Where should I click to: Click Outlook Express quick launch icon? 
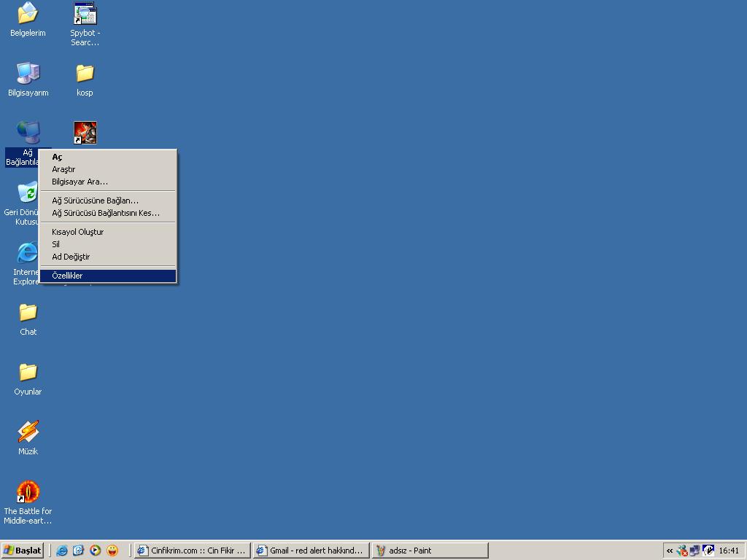(79, 551)
